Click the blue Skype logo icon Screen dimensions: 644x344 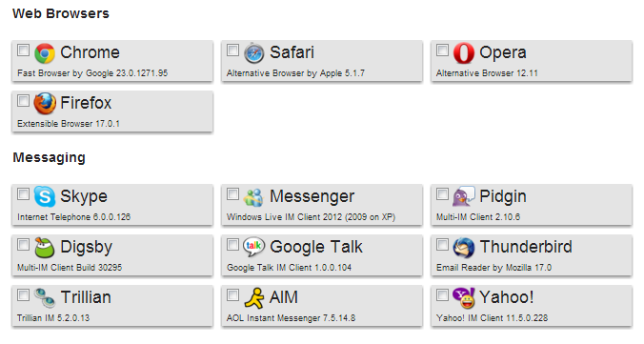(x=45, y=196)
